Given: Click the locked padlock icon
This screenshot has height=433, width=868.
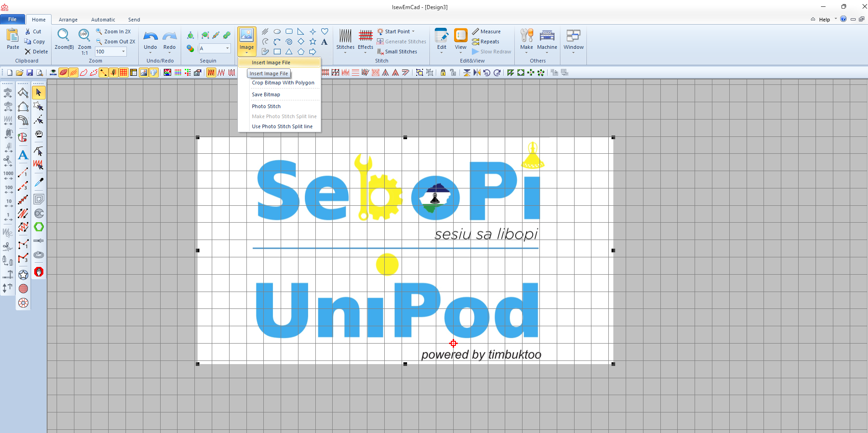Looking at the screenshot, I should tap(443, 73).
